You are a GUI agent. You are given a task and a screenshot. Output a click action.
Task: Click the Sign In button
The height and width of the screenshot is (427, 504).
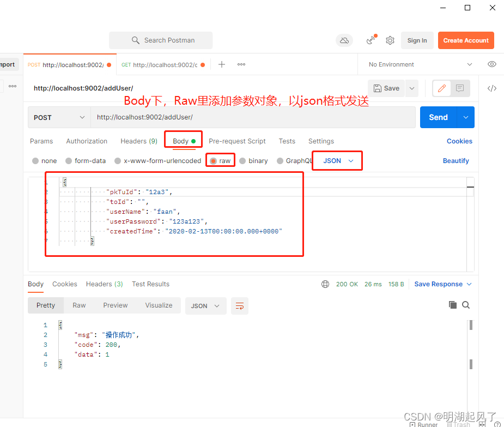click(417, 40)
